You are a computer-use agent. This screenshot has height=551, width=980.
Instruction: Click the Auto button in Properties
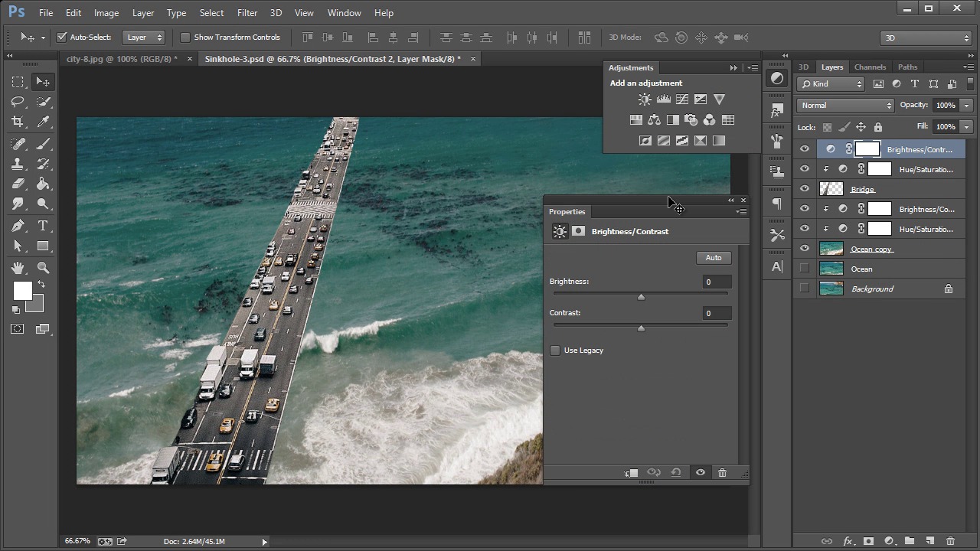(714, 258)
